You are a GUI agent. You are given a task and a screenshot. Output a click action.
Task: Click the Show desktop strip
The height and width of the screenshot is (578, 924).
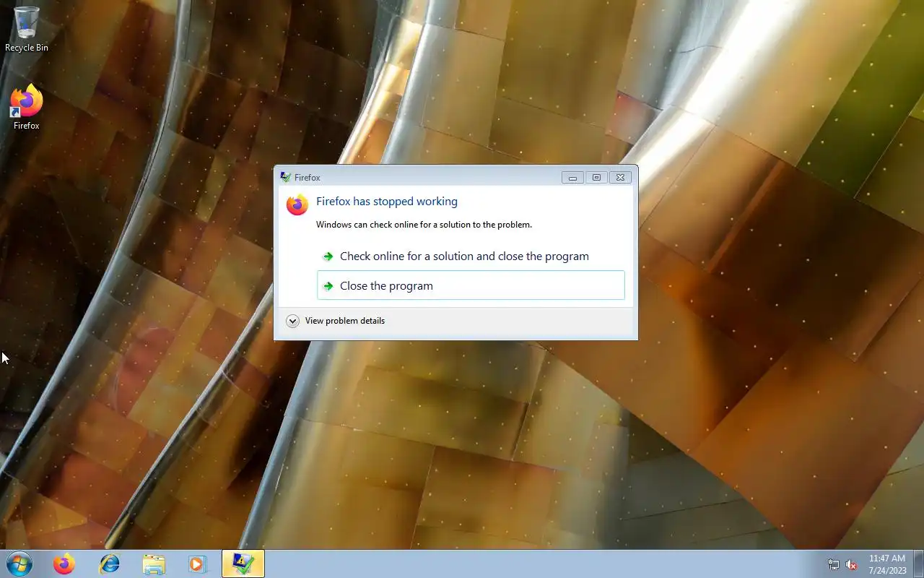[919, 564]
